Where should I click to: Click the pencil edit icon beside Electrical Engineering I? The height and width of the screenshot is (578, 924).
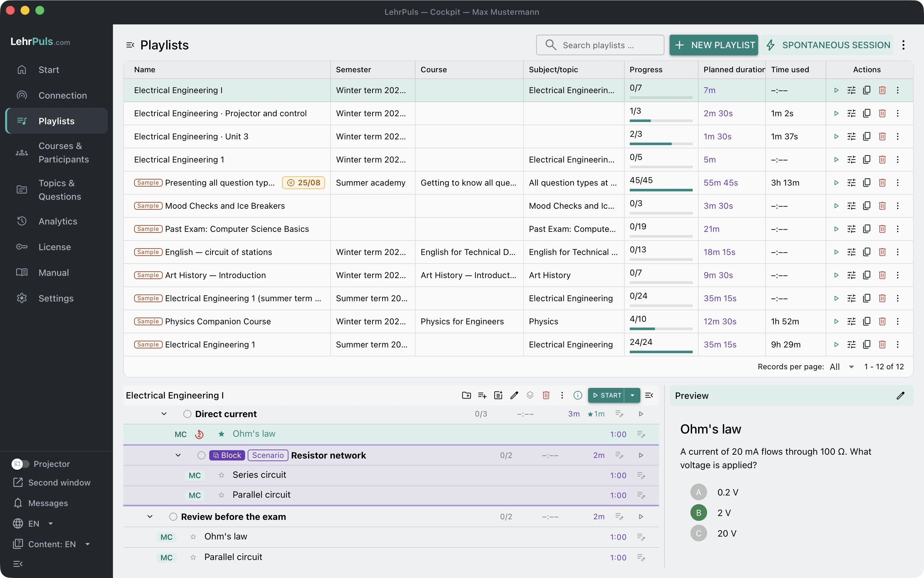[514, 395]
